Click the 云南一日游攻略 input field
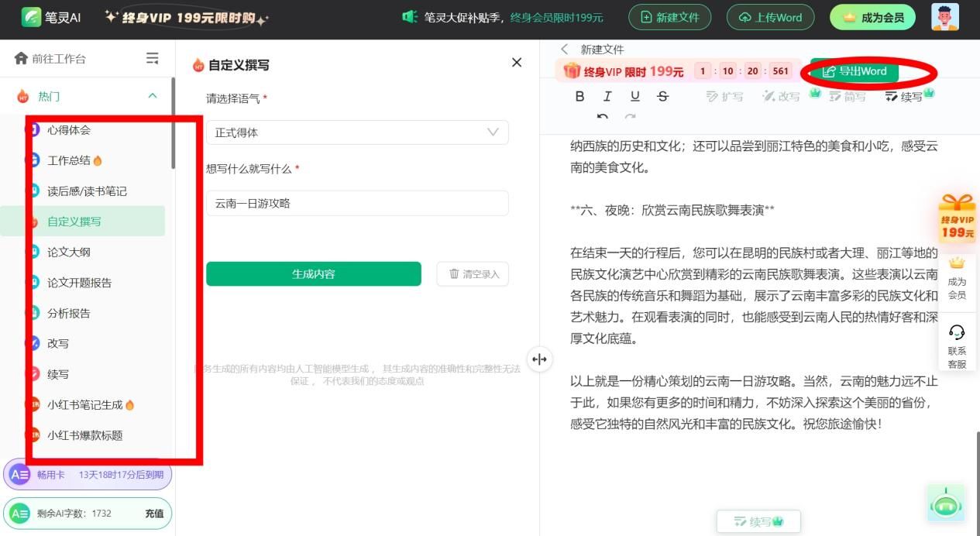This screenshot has width=980, height=536. 357,203
